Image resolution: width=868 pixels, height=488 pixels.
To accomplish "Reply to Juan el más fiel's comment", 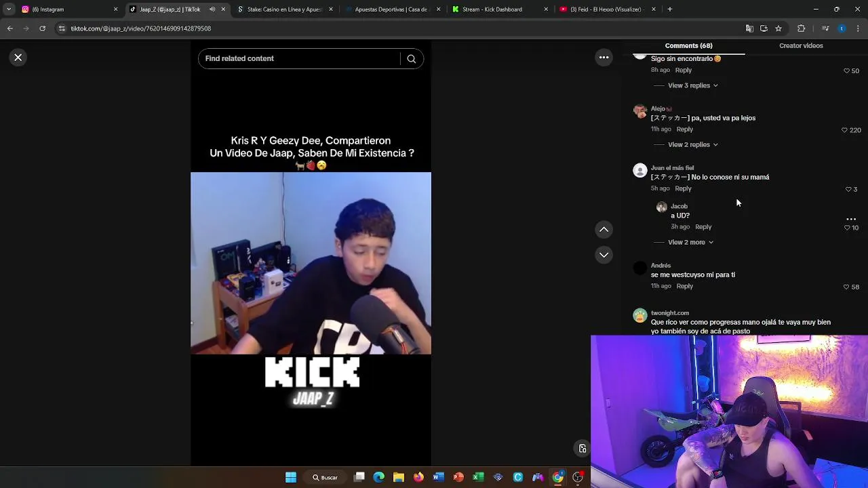I will click(x=683, y=188).
